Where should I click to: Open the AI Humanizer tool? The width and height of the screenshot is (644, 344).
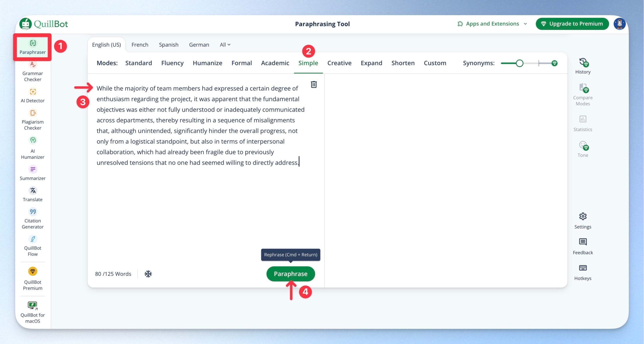click(32, 148)
